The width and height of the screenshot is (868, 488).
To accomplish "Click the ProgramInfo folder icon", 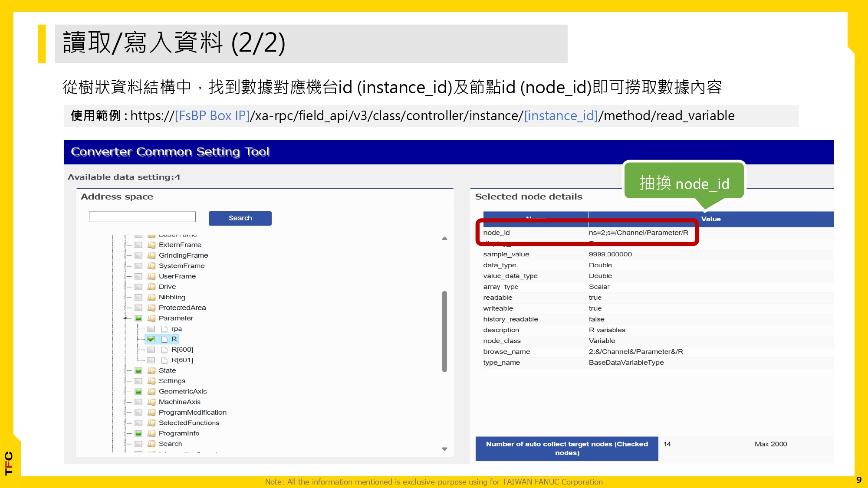I will point(151,433).
